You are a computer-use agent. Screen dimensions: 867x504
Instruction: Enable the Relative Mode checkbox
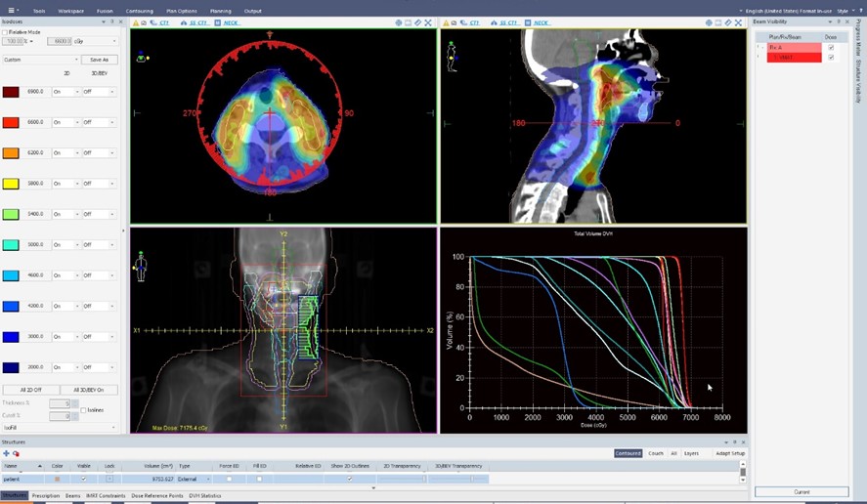click(x=5, y=32)
